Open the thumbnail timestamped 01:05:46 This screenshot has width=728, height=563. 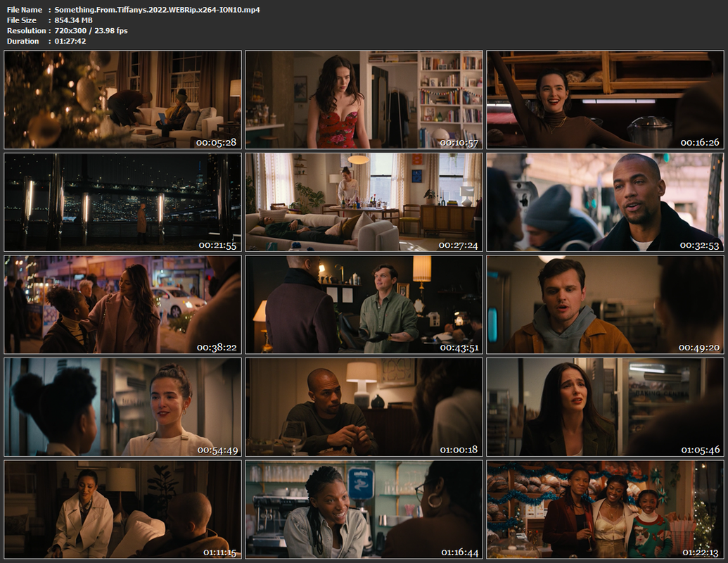pyautogui.click(x=606, y=407)
